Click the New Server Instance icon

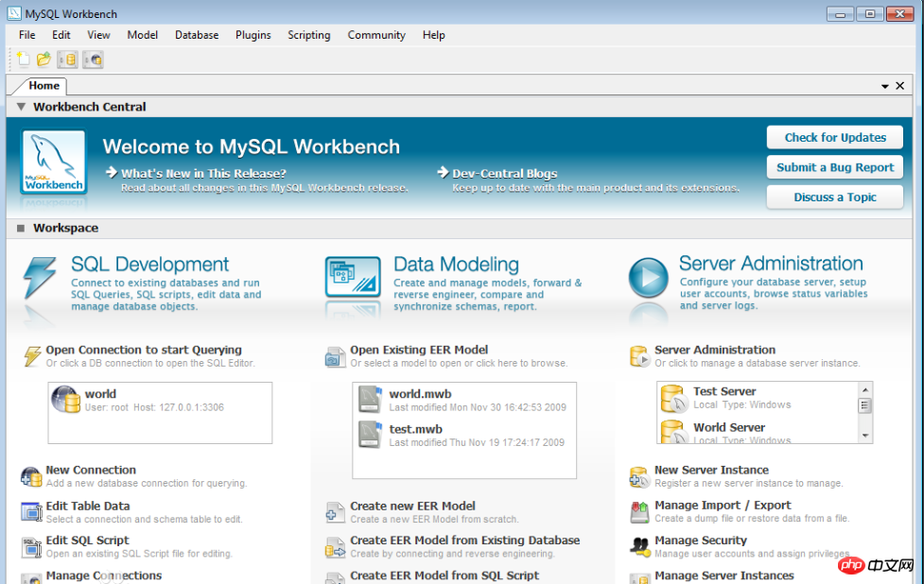(639, 476)
